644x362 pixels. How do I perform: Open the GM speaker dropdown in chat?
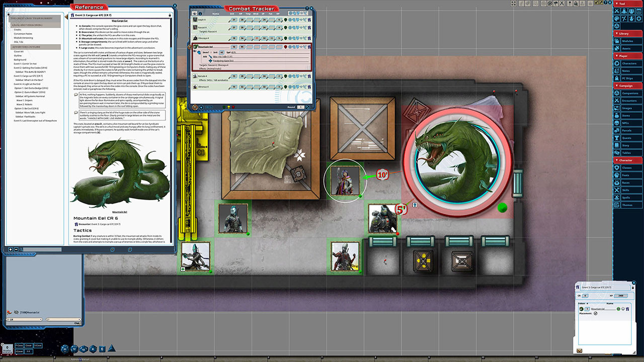pyautogui.click(x=25, y=319)
